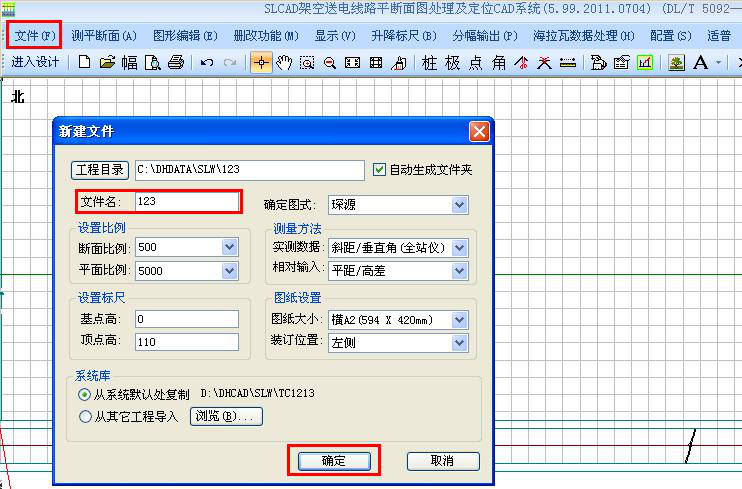Expand 装订位置 dropdown

point(459,343)
